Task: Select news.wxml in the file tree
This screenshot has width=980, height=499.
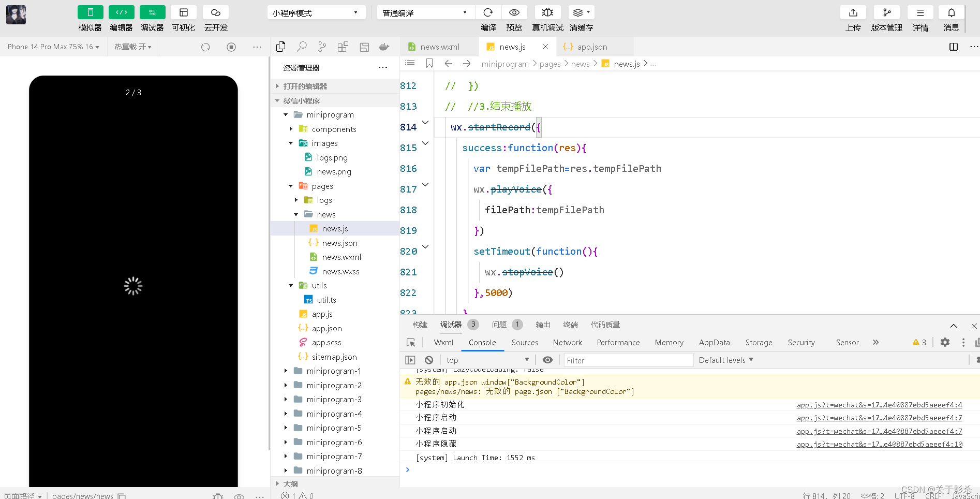Action: click(x=341, y=257)
